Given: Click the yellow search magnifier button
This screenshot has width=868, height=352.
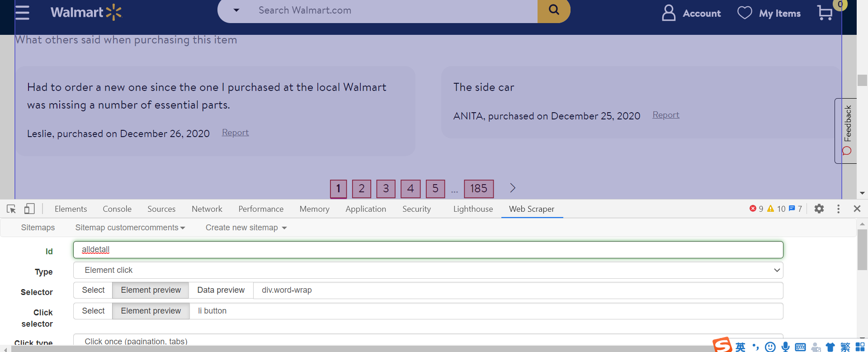Looking at the screenshot, I should point(554,10).
